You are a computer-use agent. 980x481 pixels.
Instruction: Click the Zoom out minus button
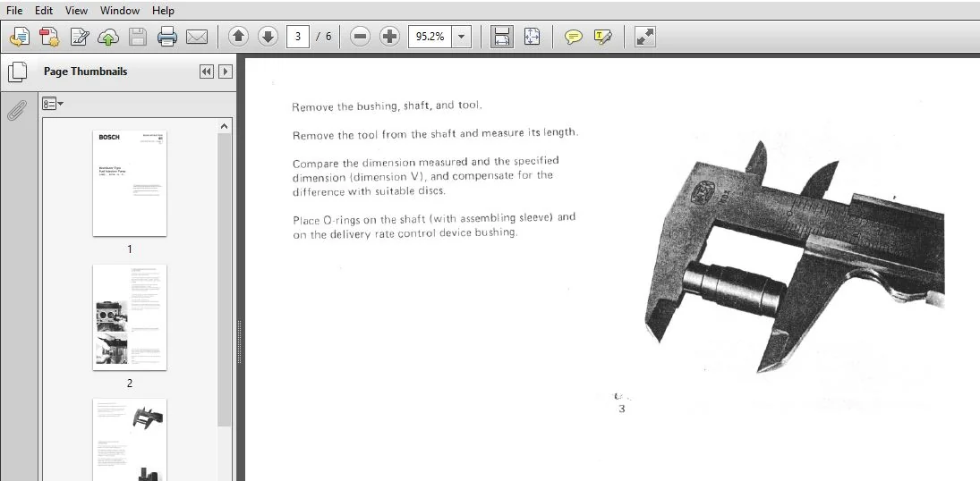click(360, 37)
